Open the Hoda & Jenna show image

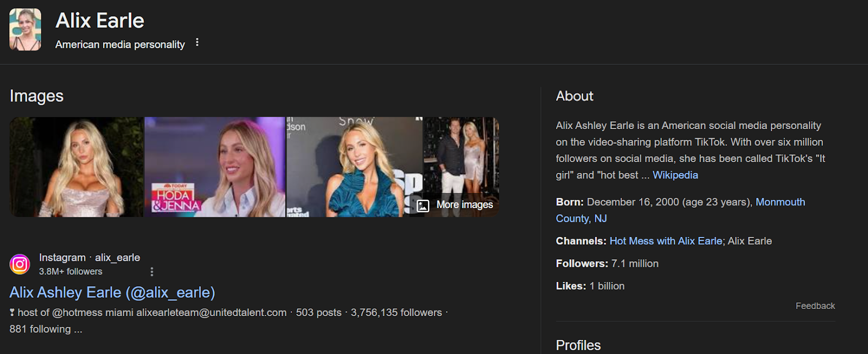215,167
